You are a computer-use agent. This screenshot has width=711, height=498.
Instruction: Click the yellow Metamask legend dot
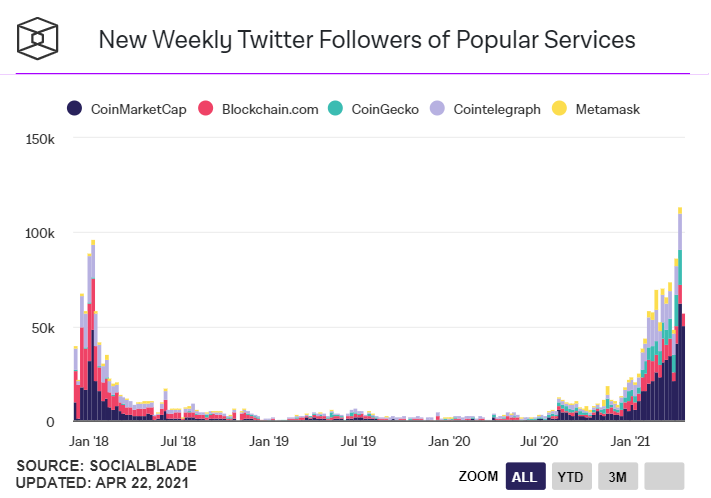pyautogui.click(x=559, y=108)
